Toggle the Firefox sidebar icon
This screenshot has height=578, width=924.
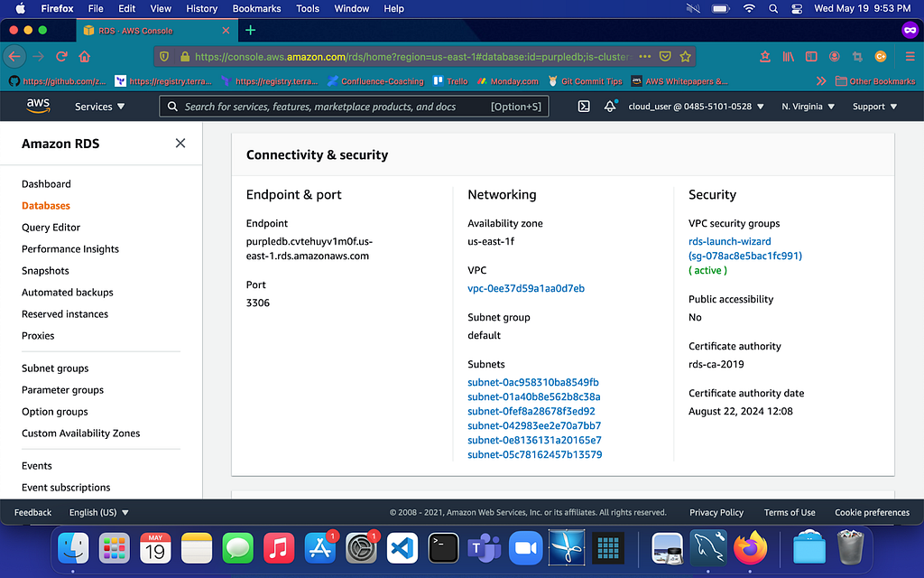(x=811, y=57)
